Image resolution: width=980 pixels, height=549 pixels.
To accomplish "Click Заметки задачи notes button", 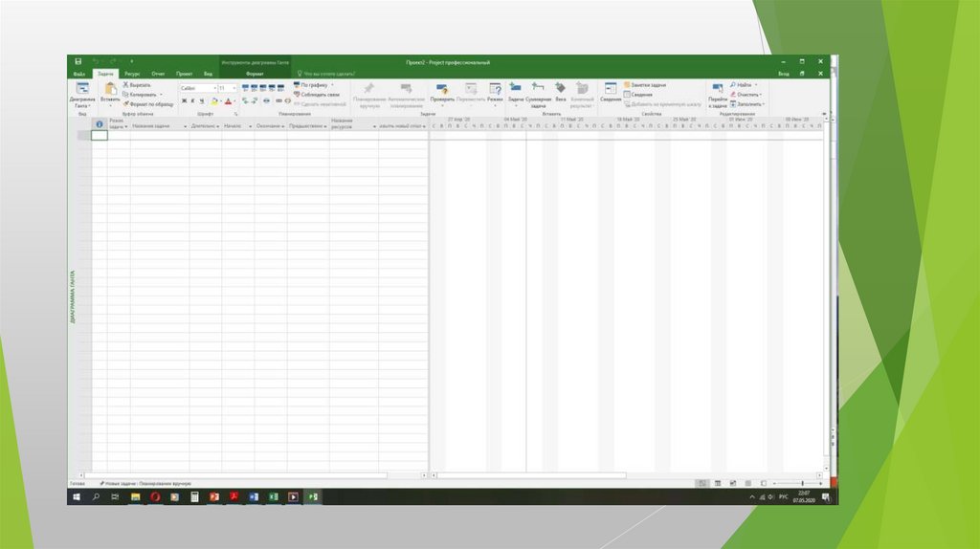I will (644, 85).
